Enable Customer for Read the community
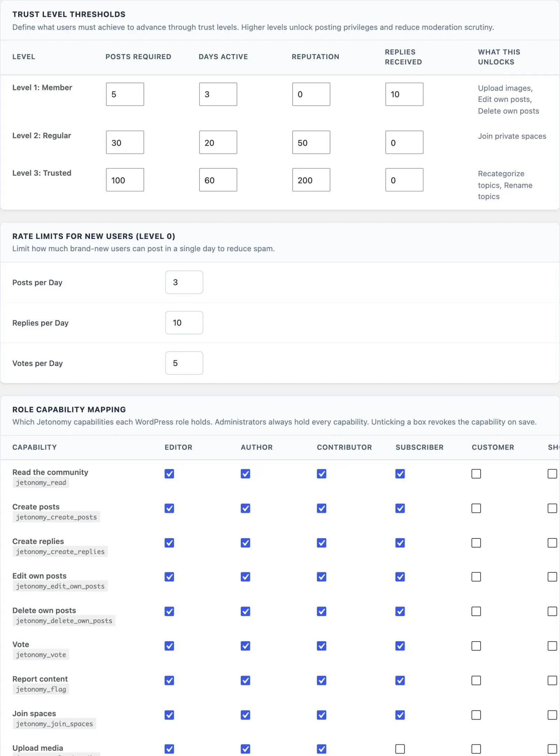 tap(476, 474)
